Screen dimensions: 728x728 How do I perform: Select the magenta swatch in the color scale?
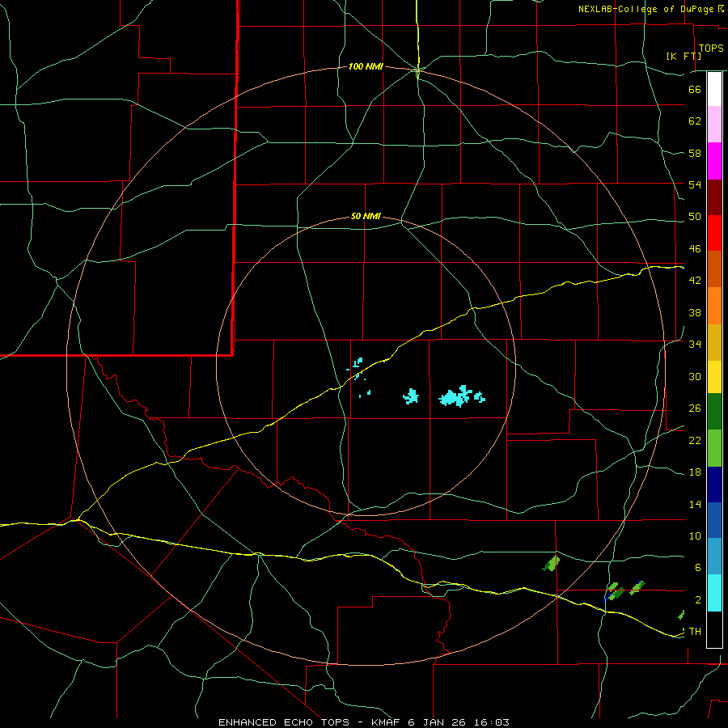click(714, 161)
